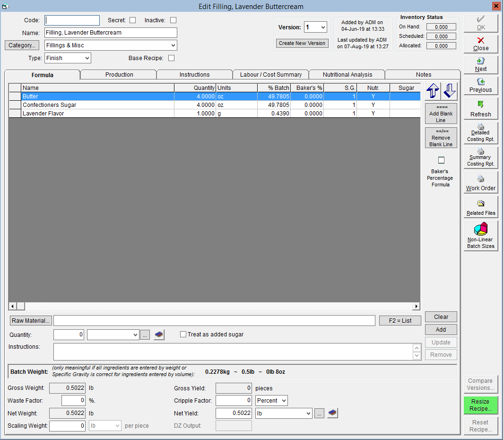The image size is (504, 440).
Task: Click the Cripple Factor value field
Action: pos(234,401)
